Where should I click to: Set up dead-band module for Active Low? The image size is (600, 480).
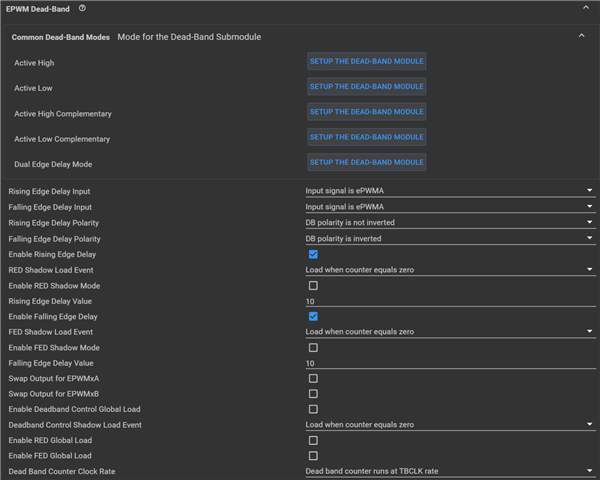coord(366,87)
